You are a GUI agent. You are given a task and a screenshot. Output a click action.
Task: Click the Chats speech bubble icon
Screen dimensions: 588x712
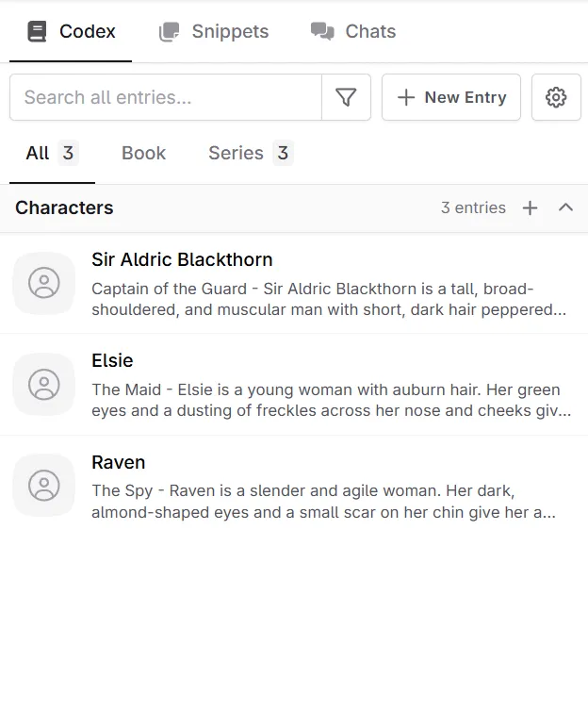322,31
